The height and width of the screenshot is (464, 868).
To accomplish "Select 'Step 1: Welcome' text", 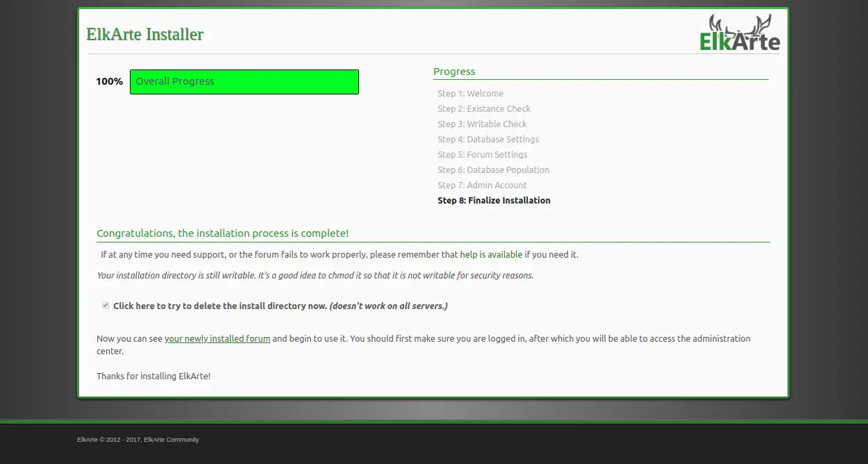I will (470, 94).
